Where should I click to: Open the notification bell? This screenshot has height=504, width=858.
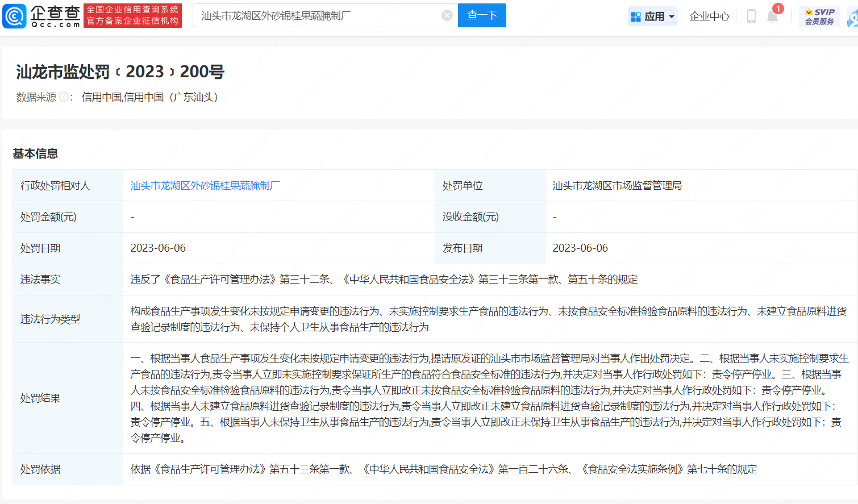[772, 16]
